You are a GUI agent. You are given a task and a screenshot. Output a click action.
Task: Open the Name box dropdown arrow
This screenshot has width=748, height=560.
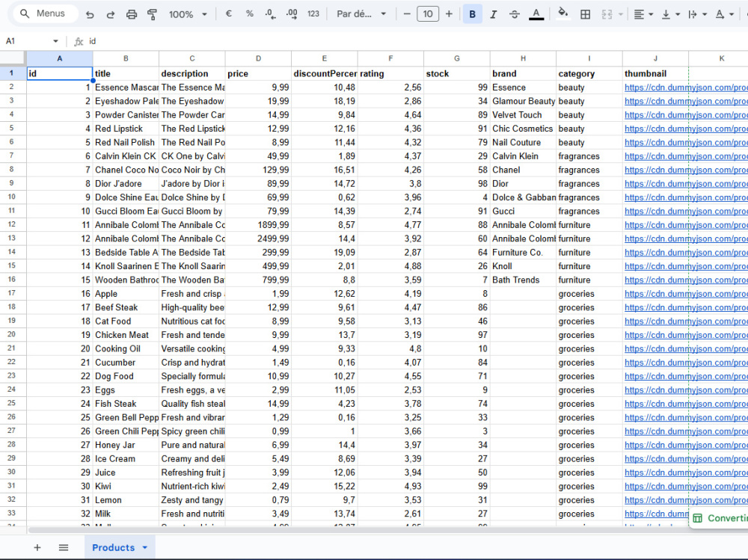[56, 41]
